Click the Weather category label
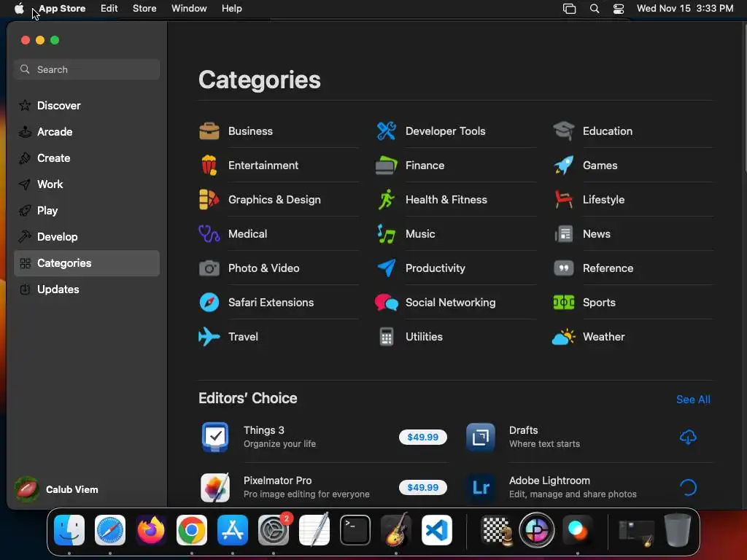 coord(603,337)
